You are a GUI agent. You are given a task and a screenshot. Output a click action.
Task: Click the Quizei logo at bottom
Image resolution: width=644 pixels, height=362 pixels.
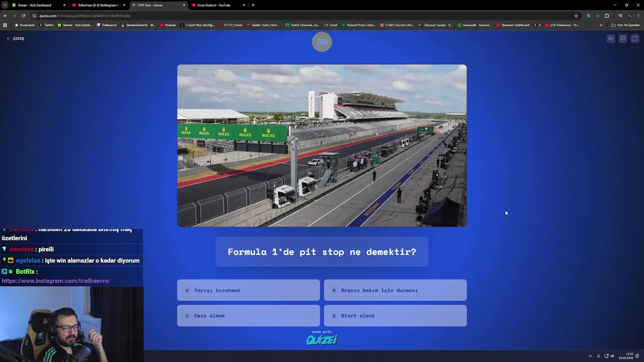click(x=322, y=339)
